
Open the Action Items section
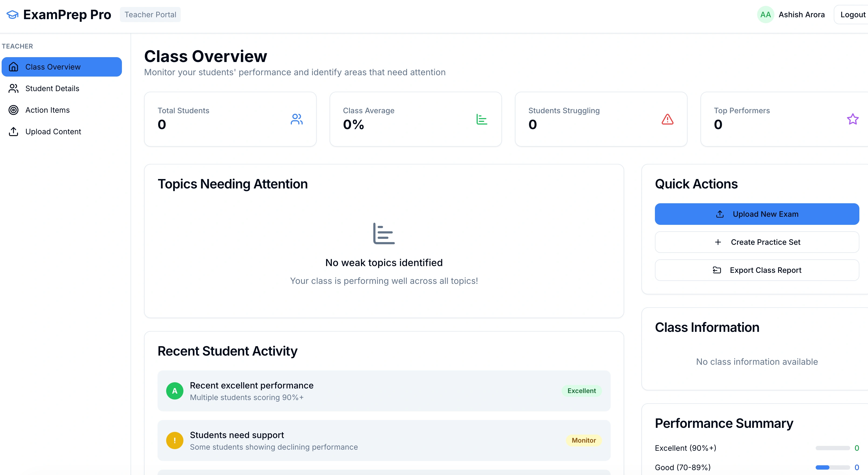pyautogui.click(x=47, y=110)
